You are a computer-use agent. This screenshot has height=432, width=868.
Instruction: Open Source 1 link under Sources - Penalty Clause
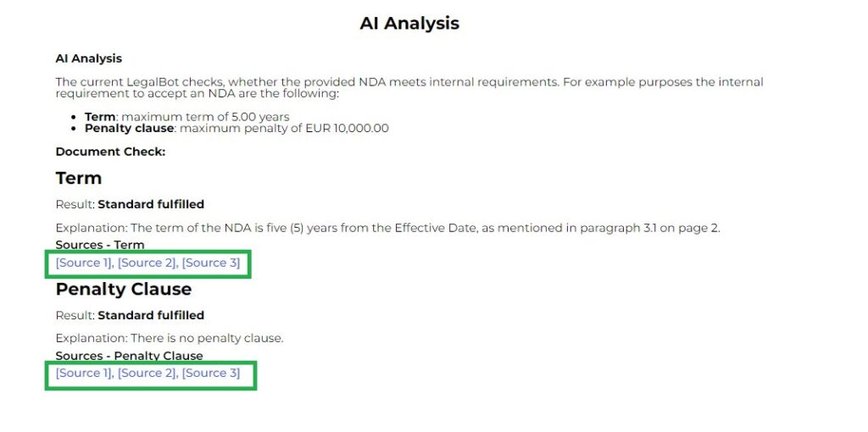83,373
